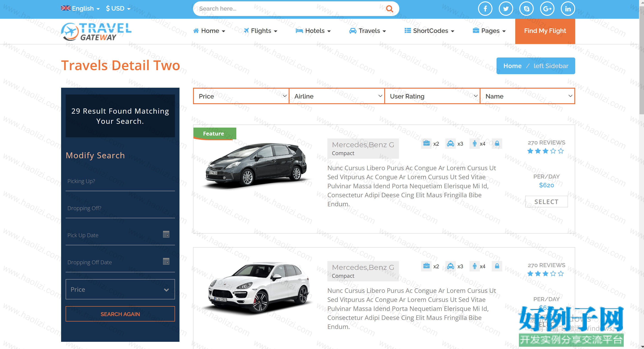Click the Home breadcrumb link
Image resolution: width=644 pixels, height=349 pixels.
click(512, 66)
